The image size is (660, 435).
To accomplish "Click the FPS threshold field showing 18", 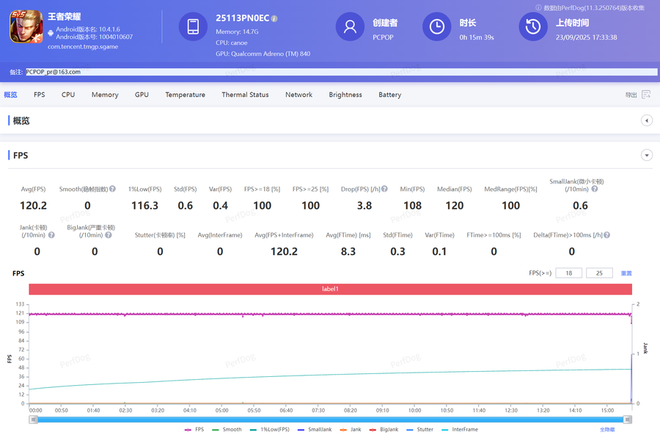I will [x=569, y=272].
